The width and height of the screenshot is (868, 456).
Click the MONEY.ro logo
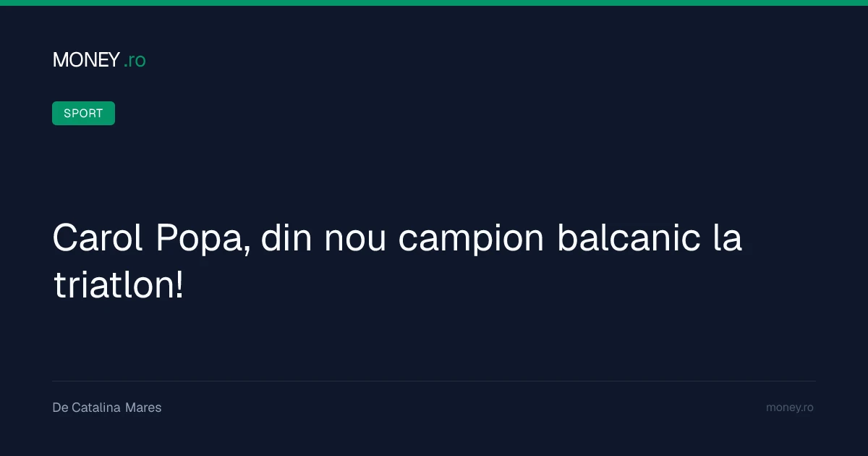pos(99,60)
